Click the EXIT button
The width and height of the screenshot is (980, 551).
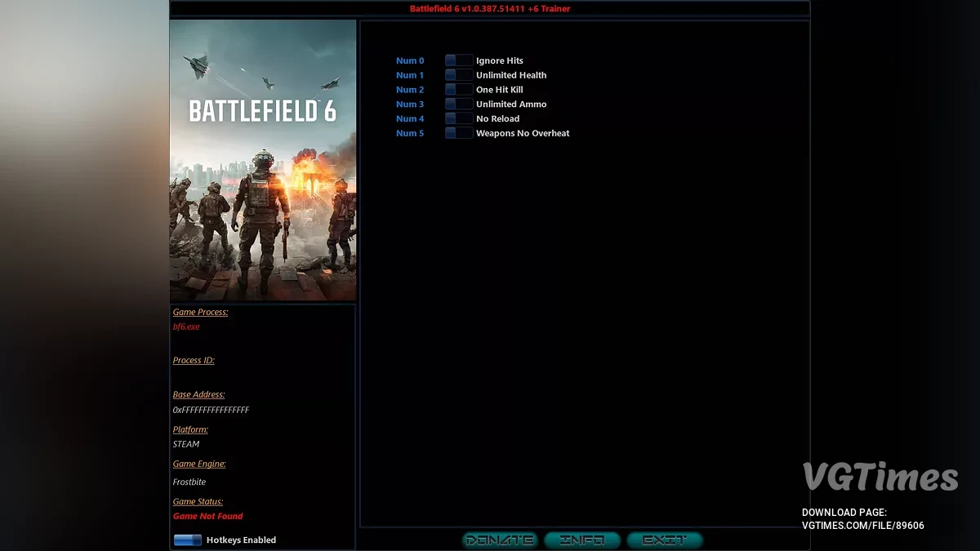(664, 540)
